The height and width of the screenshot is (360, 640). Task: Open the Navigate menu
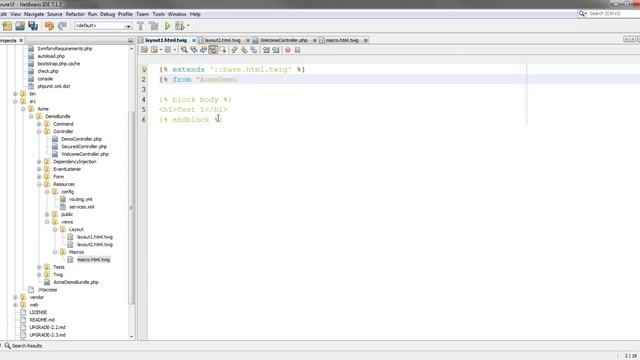pyautogui.click(x=34, y=14)
